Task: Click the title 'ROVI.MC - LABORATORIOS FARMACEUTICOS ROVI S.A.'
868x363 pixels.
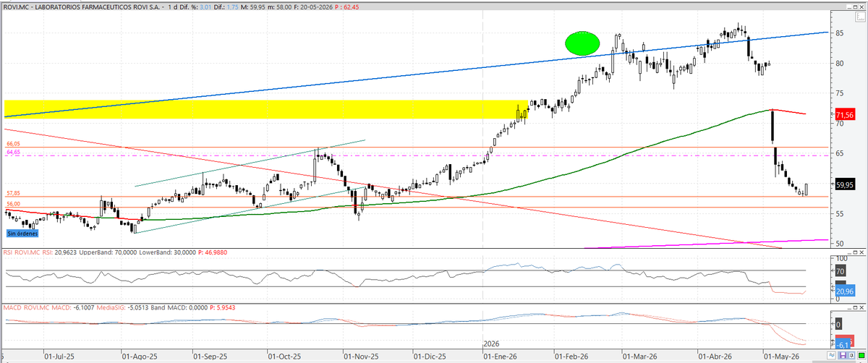Action: (82, 7)
